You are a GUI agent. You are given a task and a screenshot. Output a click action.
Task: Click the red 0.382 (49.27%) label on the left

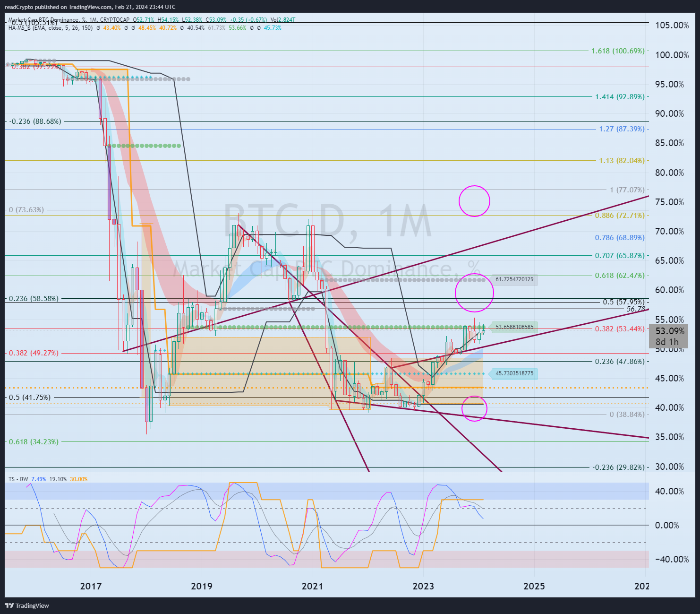(x=34, y=353)
